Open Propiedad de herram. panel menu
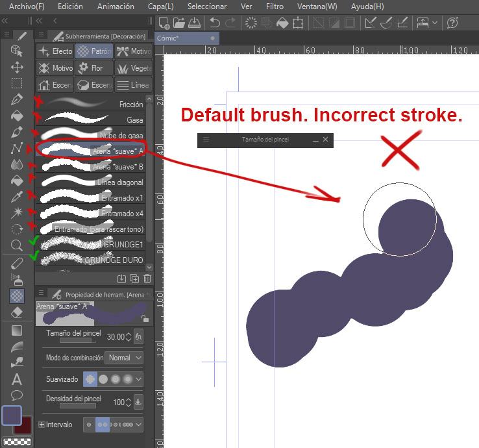This screenshot has height=448, width=479. 42,293
